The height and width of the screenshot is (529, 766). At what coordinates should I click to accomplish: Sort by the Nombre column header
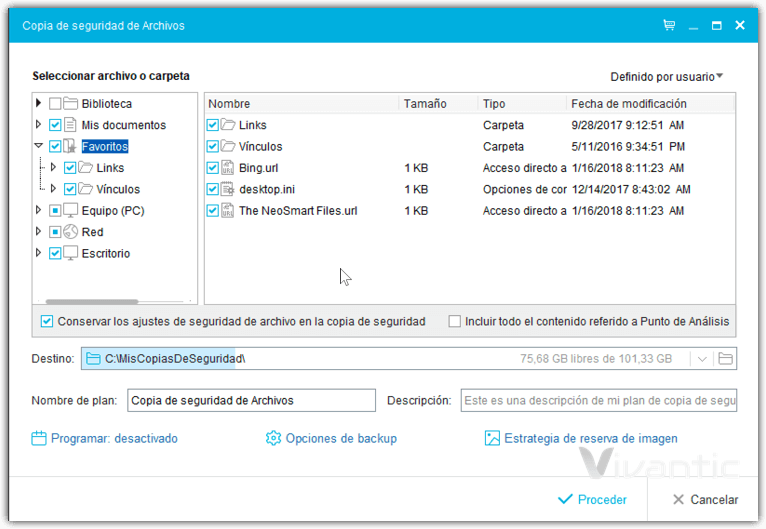click(x=300, y=104)
